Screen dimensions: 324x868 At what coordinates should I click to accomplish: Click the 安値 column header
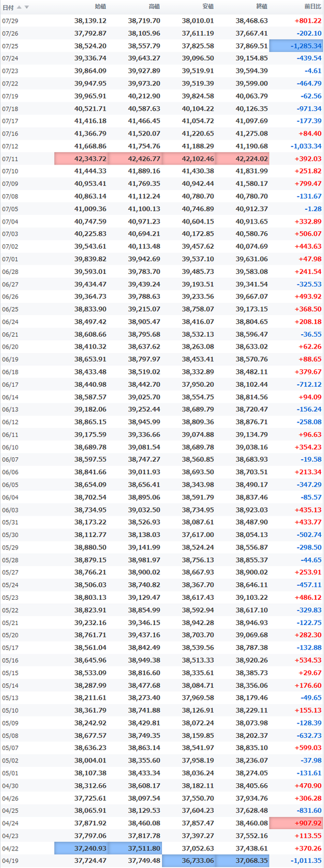coord(208,7)
